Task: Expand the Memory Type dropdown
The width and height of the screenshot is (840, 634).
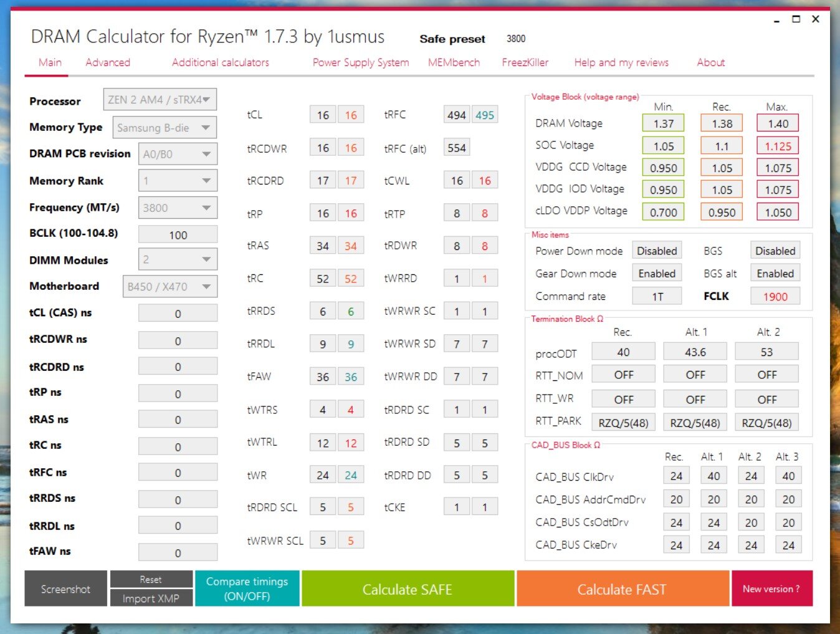Action: [165, 128]
